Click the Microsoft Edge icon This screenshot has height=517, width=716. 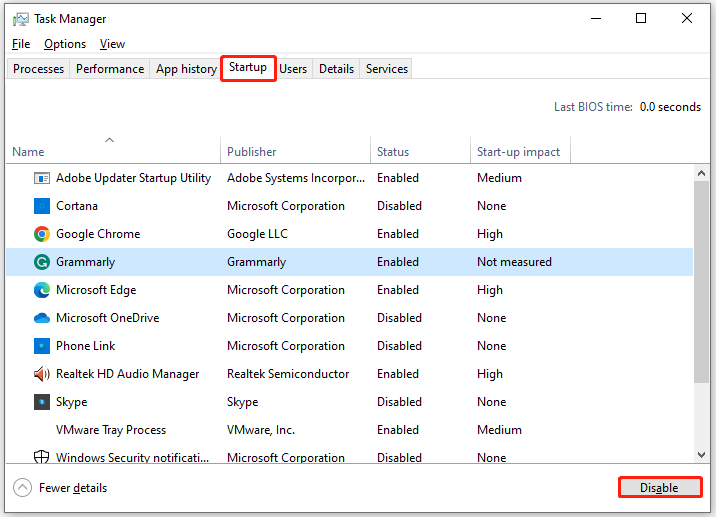click(42, 290)
